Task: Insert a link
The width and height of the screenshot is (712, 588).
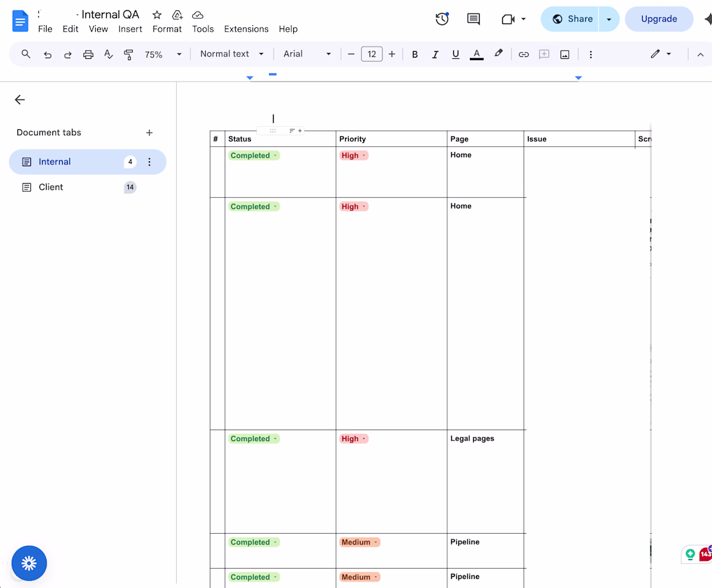Action: [x=524, y=54]
